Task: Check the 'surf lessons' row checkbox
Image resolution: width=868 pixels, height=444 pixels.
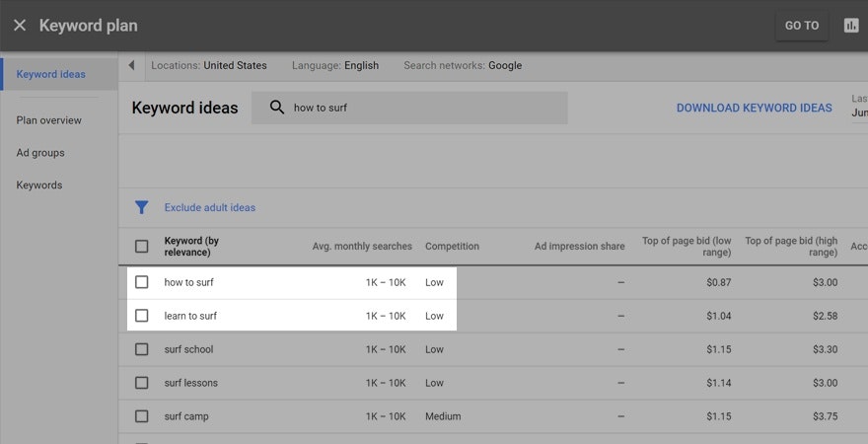Action: tap(142, 383)
